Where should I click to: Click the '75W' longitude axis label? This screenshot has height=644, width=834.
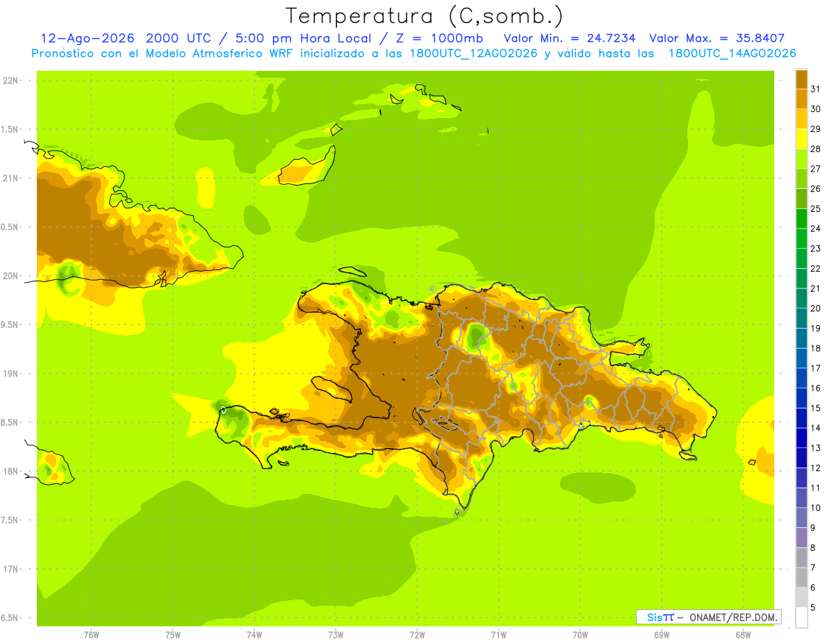pos(173,634)
